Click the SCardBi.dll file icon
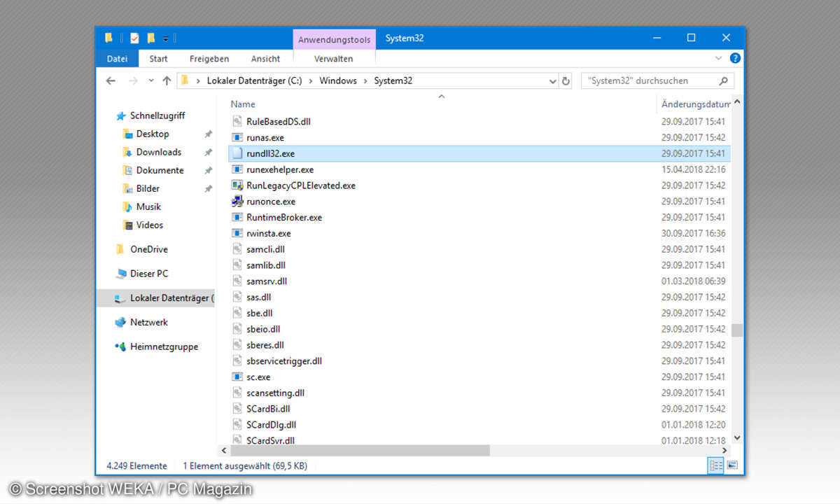Viewport: 840px width, 504px height. (x=237, y=409)
